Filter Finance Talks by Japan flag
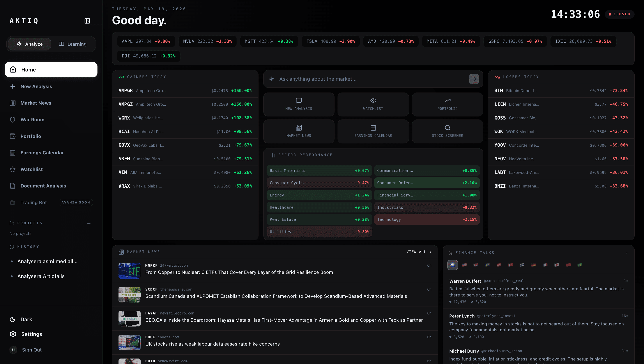This screenshot has width=644, height=364. click(557, 265)
